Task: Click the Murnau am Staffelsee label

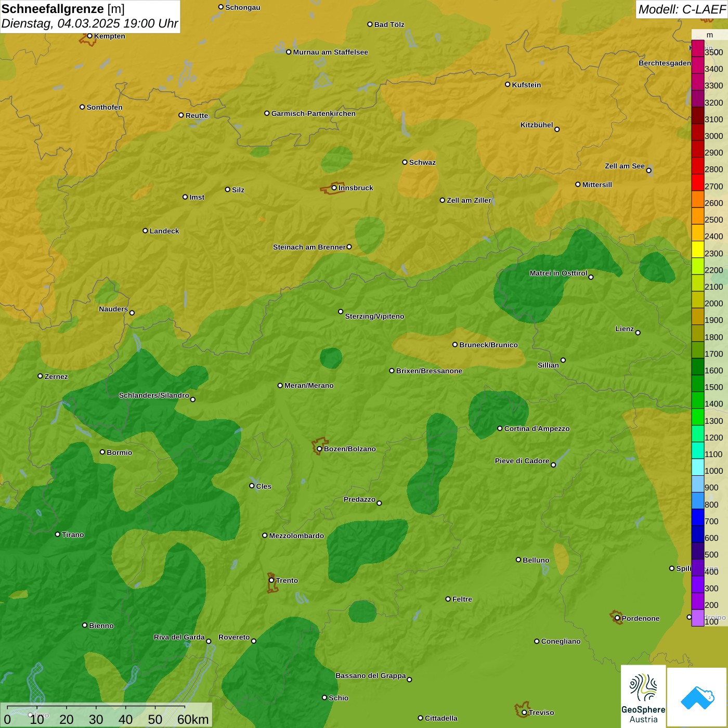Action: [330, 52]
